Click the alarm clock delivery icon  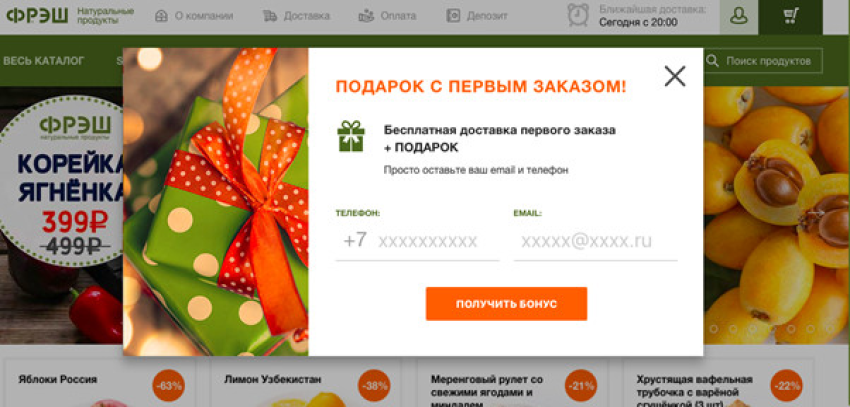[x=578, y=15]
